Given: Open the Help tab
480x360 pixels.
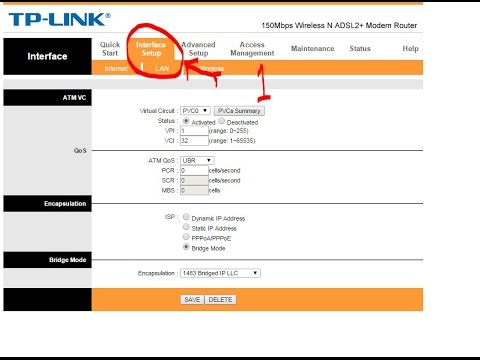Looking at the screenshot, I should 410,49.
